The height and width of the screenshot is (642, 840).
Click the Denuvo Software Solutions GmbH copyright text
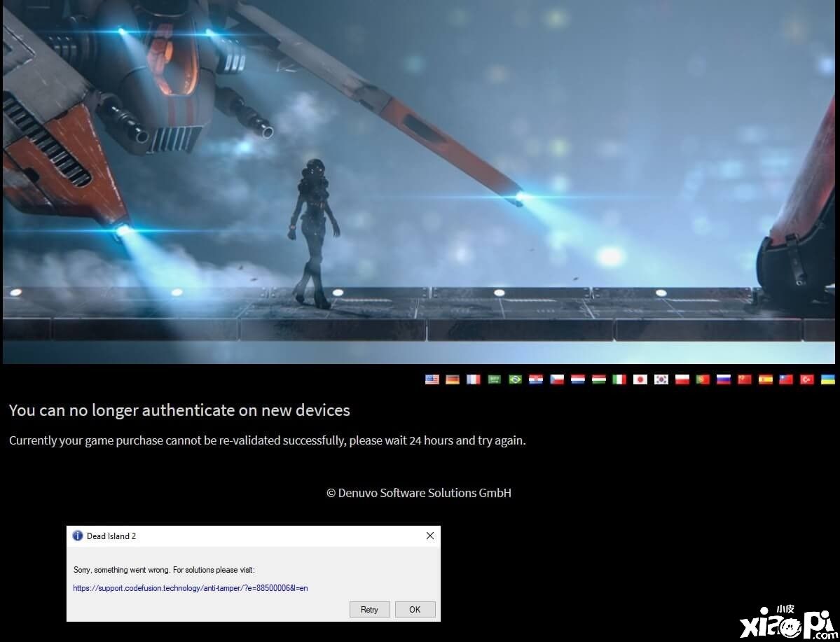419,493
